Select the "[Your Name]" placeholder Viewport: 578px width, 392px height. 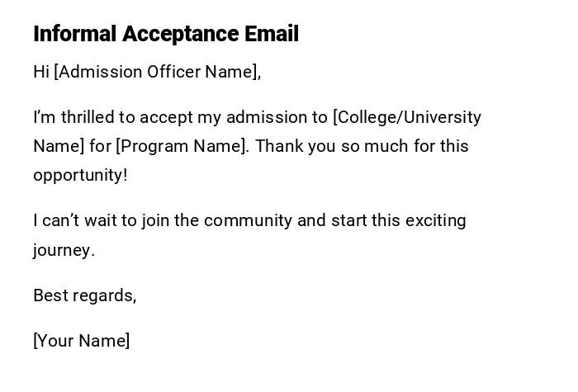[81, 341]
